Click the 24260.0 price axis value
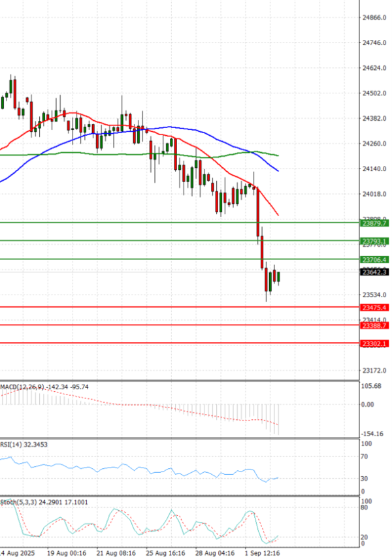392x559 pixels. click(x=374, y=144)
